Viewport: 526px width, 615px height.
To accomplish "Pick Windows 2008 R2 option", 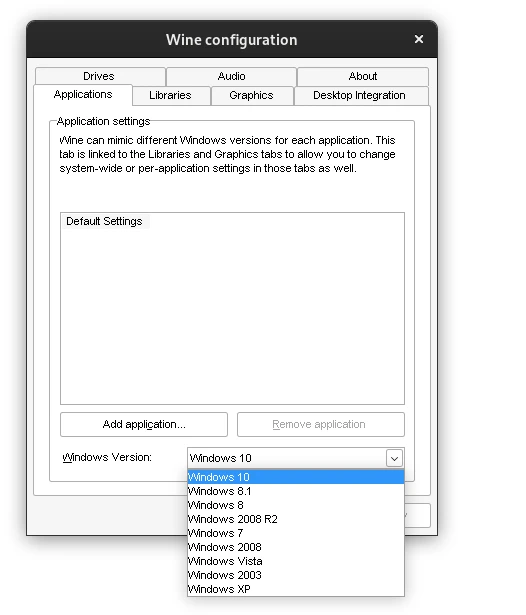I will [296, 519].
